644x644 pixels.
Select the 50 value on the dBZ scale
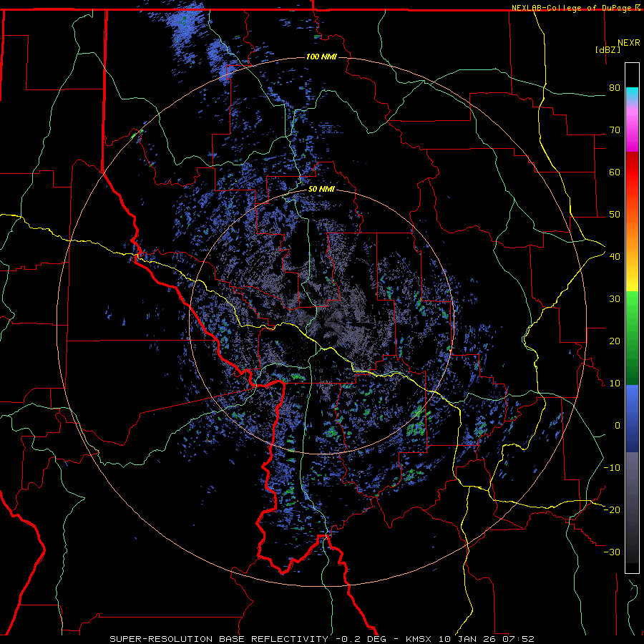tap(615, 215)
